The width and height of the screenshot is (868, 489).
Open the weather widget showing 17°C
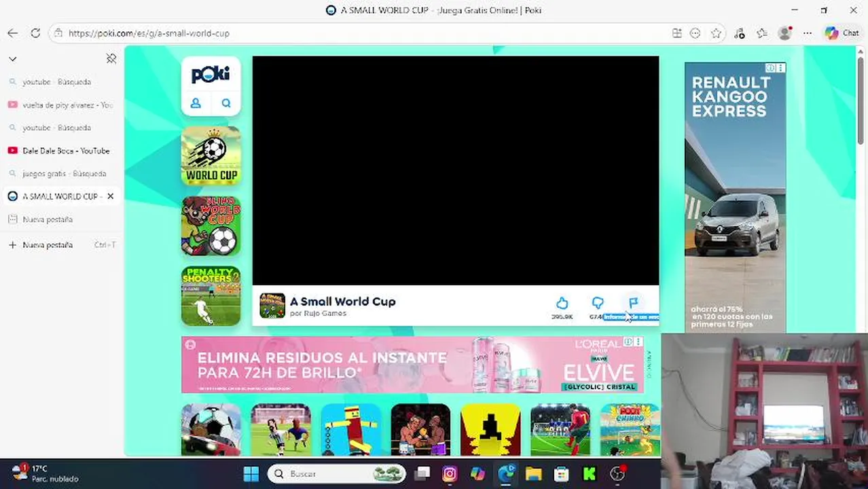click(45, 473)
